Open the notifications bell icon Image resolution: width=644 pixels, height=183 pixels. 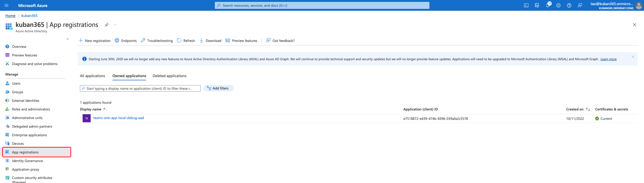click(x=547, y=5)
